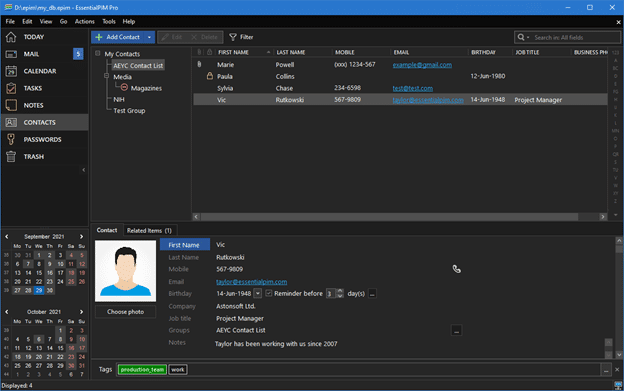Select the Sylvia Chase contact row
This screenshot has width=624, height=391.
point(400,88)
